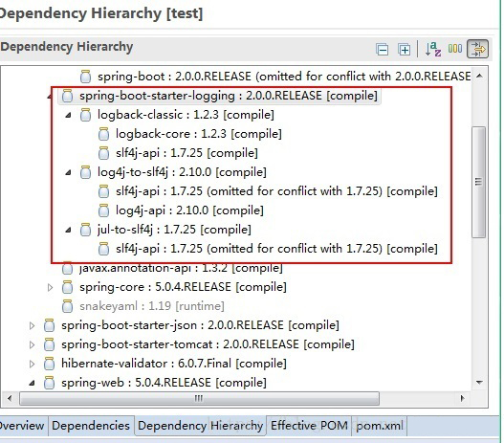This screenshot has width=504, height=443.
Task: Click the vertical scrollbar thumb
Action: click(478, 182)
